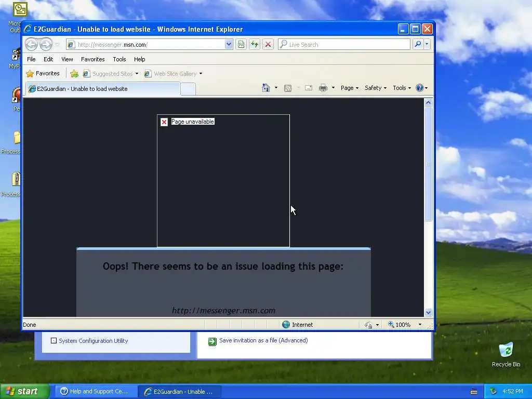Click the Print icon
Image resolution: width=532 pixels, height=399 pixels.
(323, 88)
